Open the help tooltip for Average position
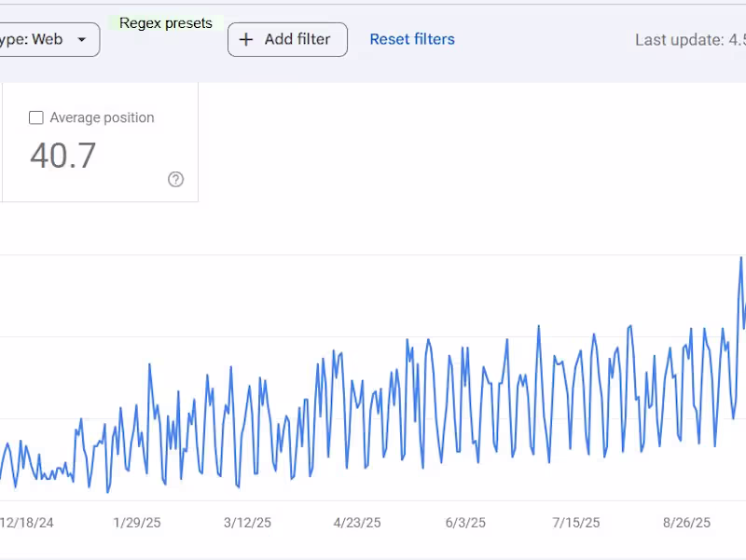 pos(175,179)
